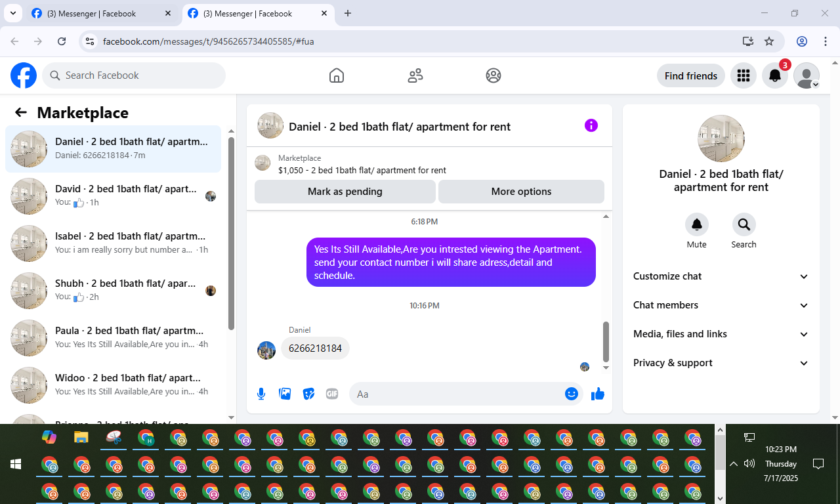Focus the Search Facebook field

[x=134, y=75]
